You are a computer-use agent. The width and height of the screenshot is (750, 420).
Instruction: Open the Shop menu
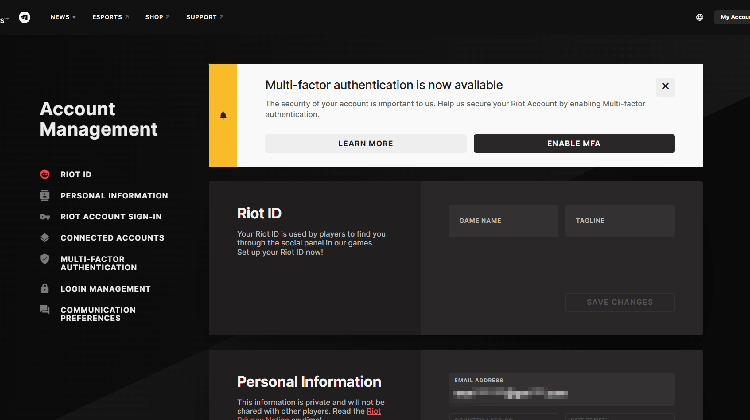pos(157,17)
